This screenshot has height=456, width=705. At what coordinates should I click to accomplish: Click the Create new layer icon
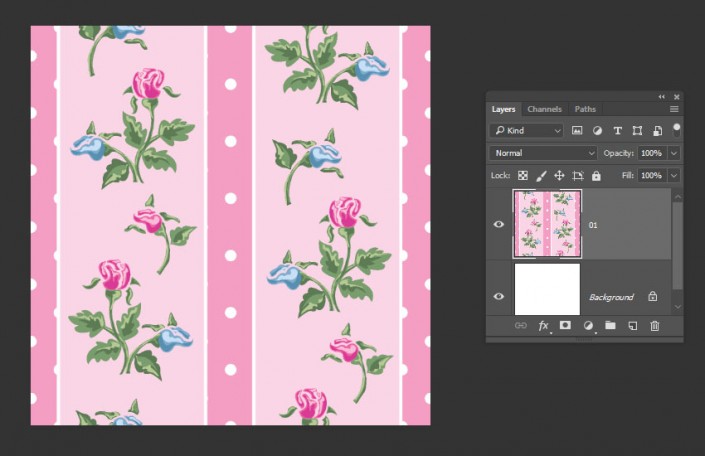632,326
